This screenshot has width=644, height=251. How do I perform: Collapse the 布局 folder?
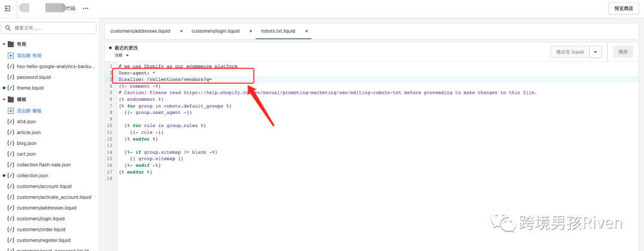[x=4, y=44]
